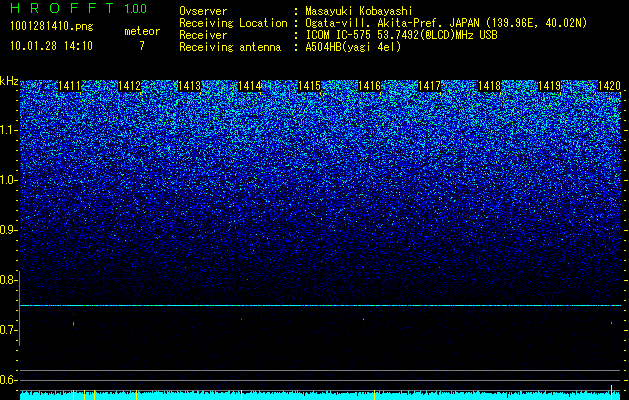The height and width of the screenshot is (400, 629).
Task: Click the date stamp 10.01.28 14:10
Action: click(51, 46)
